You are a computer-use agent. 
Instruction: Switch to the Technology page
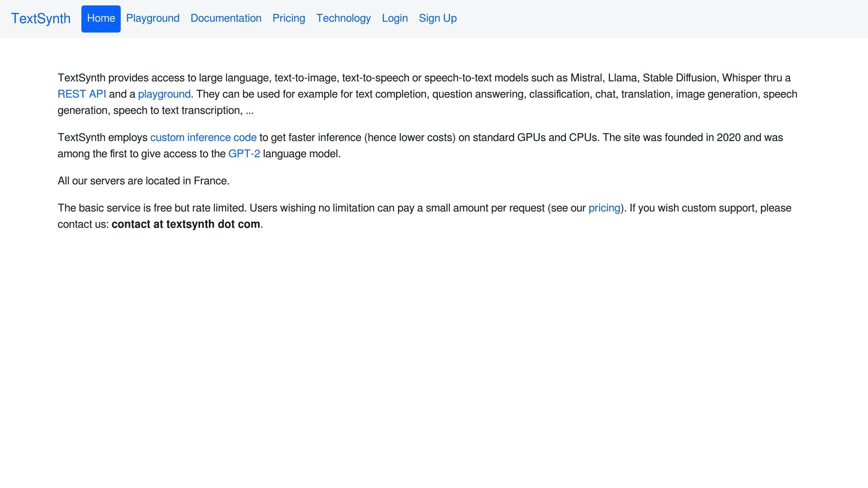343,18
